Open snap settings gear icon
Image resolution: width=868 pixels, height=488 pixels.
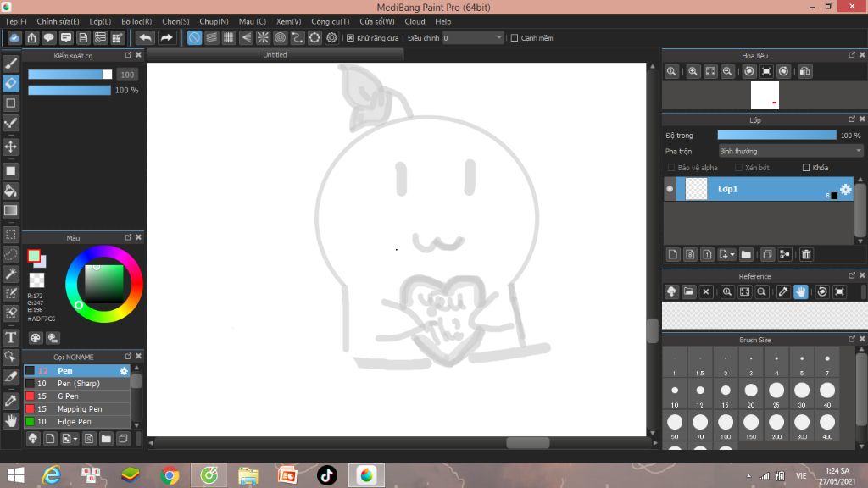[x=331, y=37]
